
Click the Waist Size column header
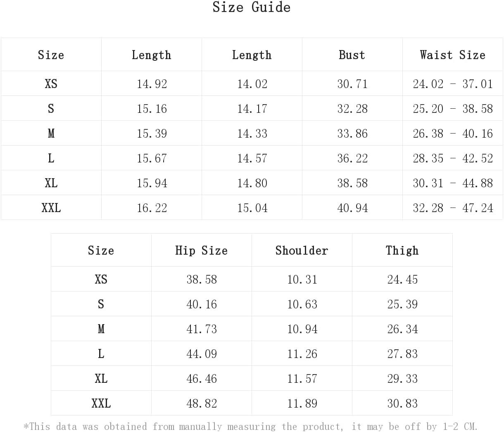[452, 55]
